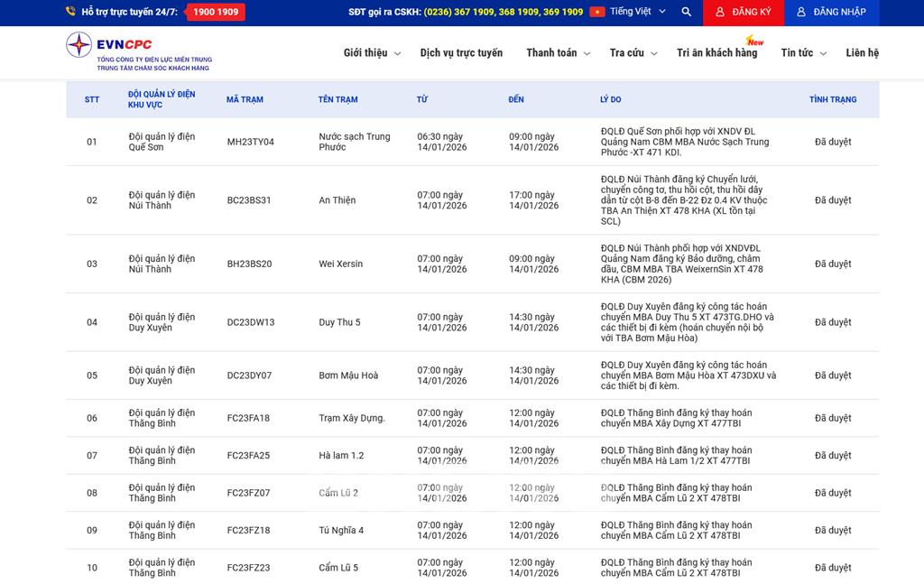Screen dimensions: 924x584
Task: Expand the Tin tức menu
Action: click(803, 53)
